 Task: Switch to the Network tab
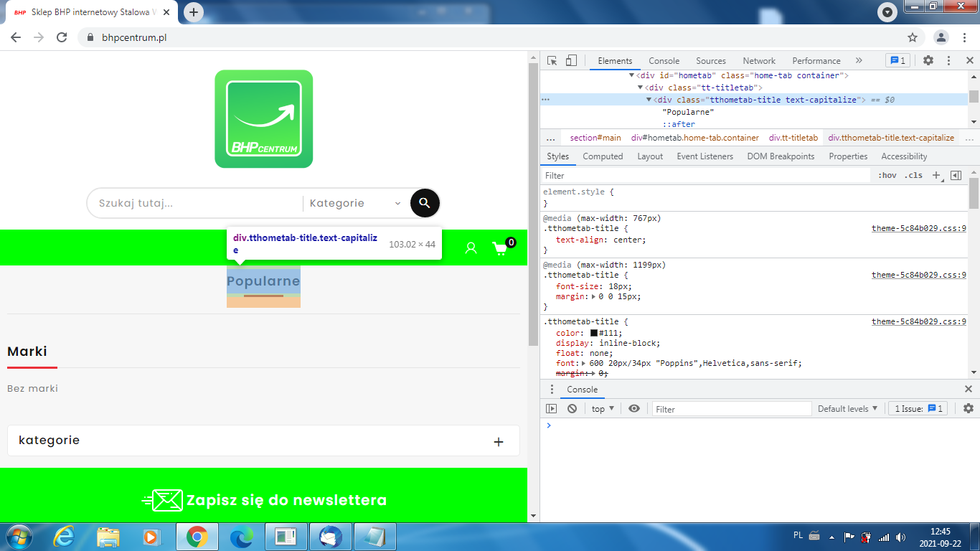pyautogui.click(x=759, y=61)
